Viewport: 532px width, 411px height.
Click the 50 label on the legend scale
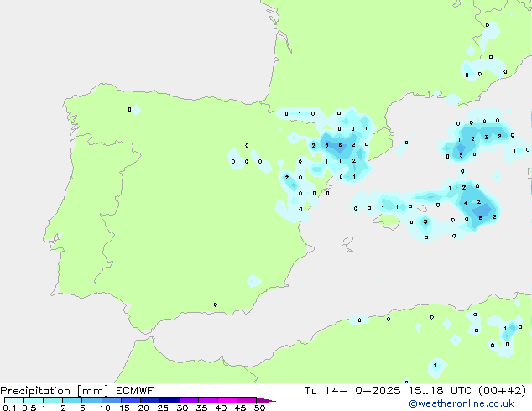(259, 408)
